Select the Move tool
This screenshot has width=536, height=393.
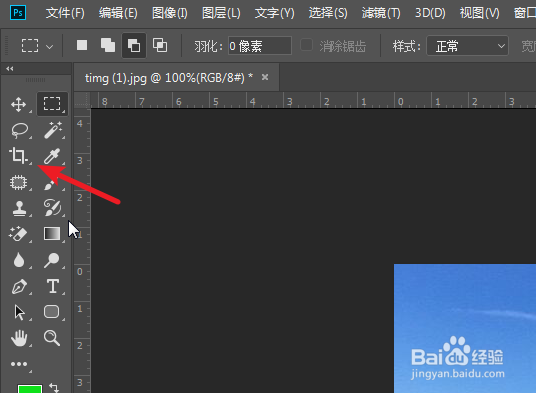[18, 104]
